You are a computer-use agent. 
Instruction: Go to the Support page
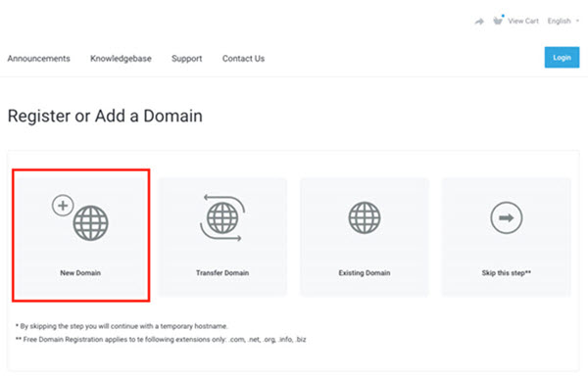coord(187,59)
